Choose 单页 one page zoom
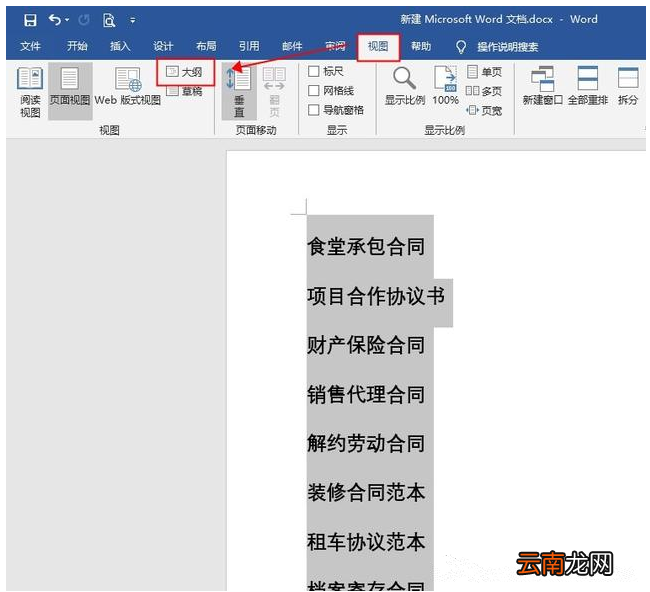Image resolution: width=650 pixels, height=592 pixels. [484, 72]
